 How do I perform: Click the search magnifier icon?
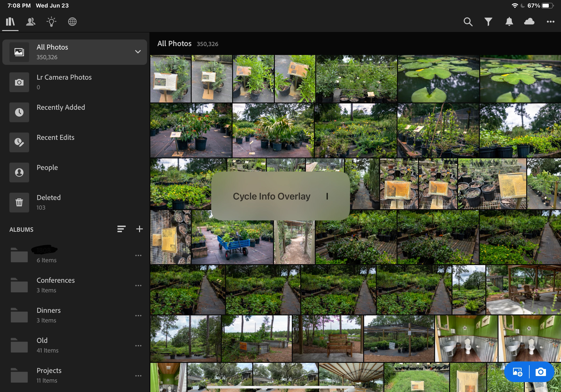point(468,22)
